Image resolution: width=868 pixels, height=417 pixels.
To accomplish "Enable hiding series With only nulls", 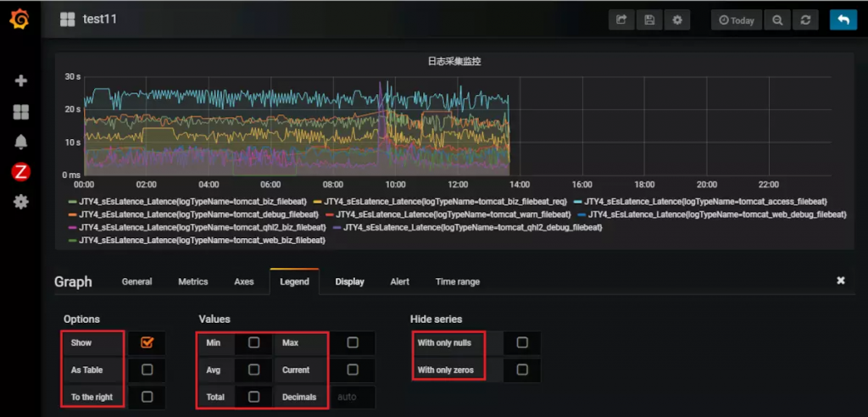I will click(522, 342).
